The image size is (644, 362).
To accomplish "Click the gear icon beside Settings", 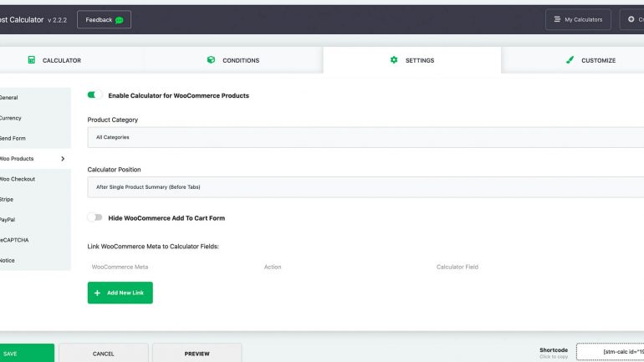I will pos(394,60).
